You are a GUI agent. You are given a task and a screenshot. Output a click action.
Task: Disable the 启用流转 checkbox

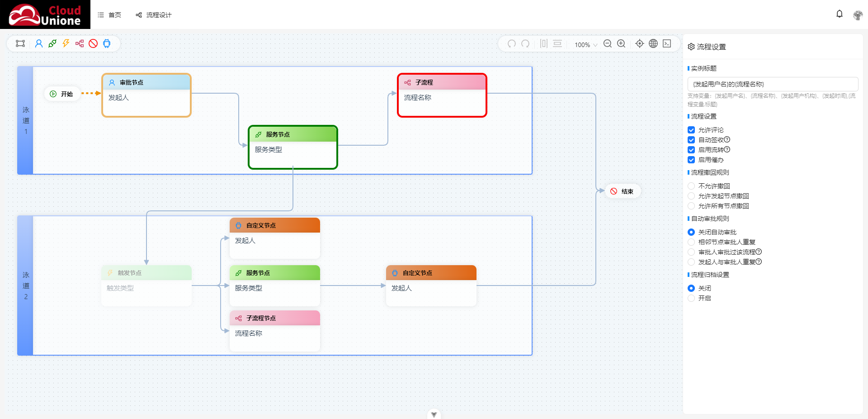[x=691, y=150]
